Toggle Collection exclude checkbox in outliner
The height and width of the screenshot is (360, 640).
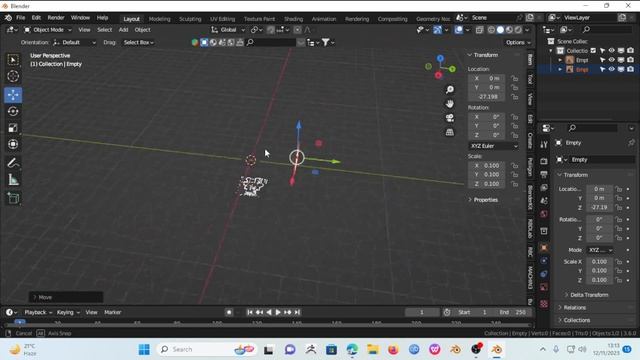pyautogui.click(x=593, y=51)
